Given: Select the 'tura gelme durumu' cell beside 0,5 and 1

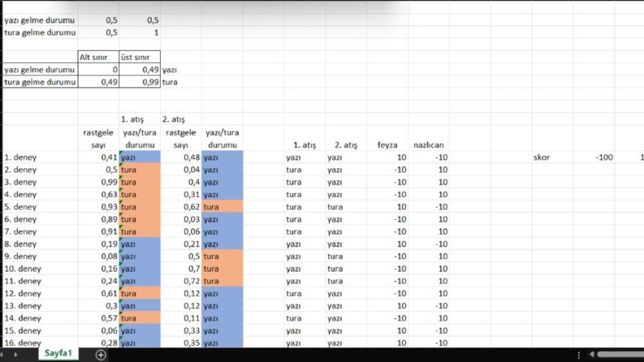Looking at the screenshot, I should 41,32.
